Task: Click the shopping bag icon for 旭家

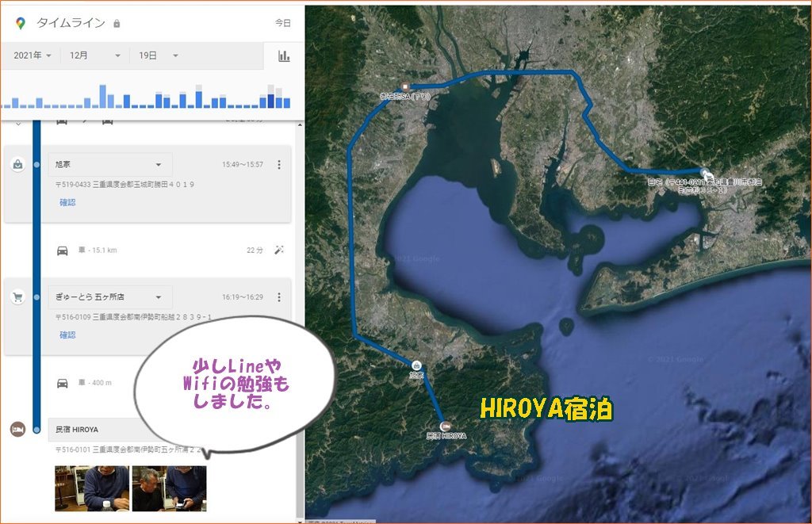Action: tap(17, 164)
